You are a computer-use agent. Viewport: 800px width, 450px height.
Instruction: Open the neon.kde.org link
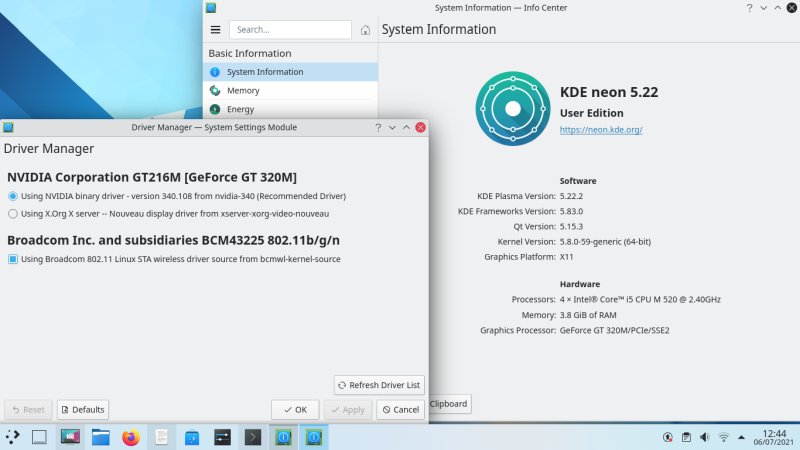601,130
